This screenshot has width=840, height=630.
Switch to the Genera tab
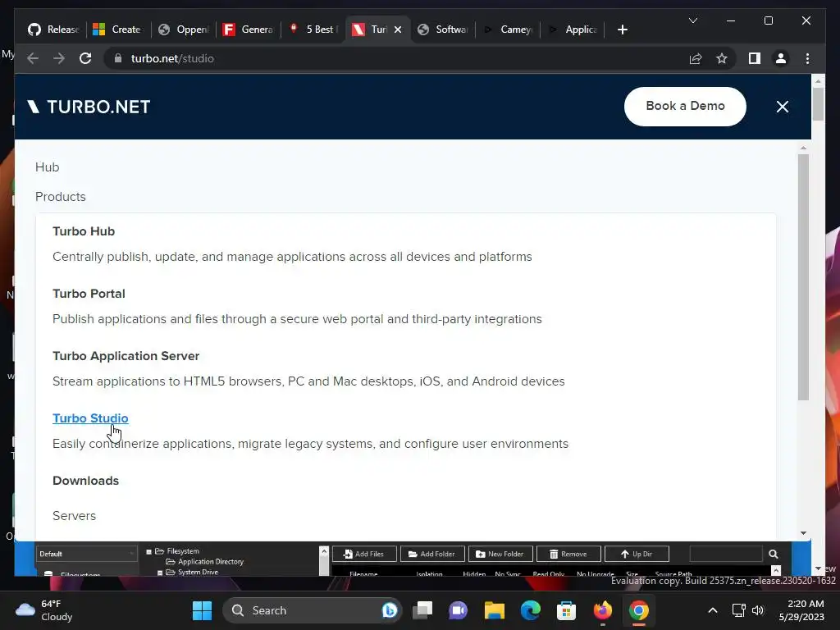pos(248,30)
